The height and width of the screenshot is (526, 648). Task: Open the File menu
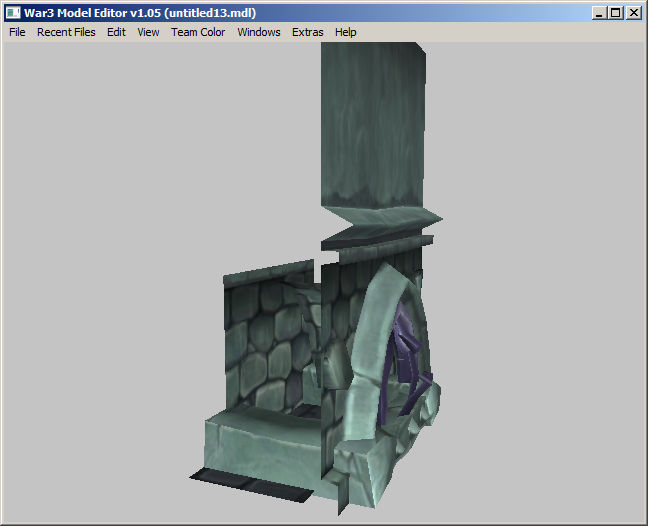click(x=17, y=32)
